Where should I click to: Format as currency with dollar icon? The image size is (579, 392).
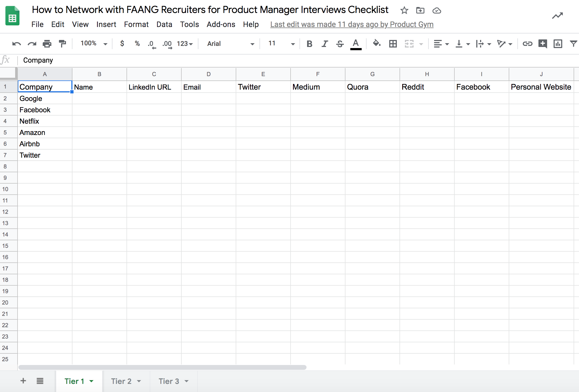tap(122, 43)
